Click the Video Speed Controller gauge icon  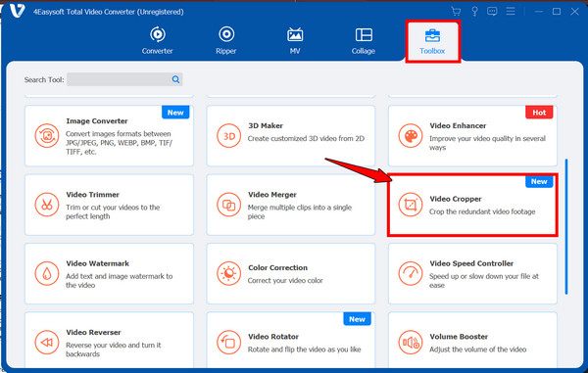(411, 273)
